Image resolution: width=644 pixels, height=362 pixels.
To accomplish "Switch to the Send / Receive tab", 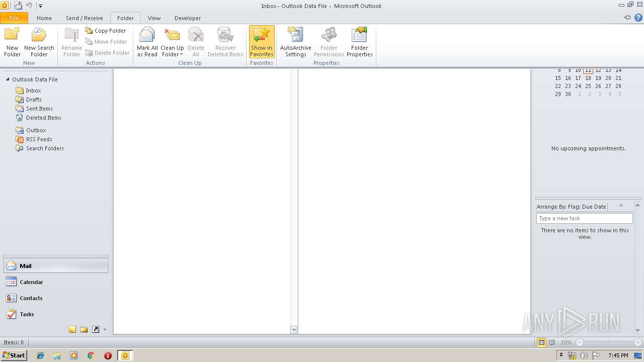I will [85, 18].
